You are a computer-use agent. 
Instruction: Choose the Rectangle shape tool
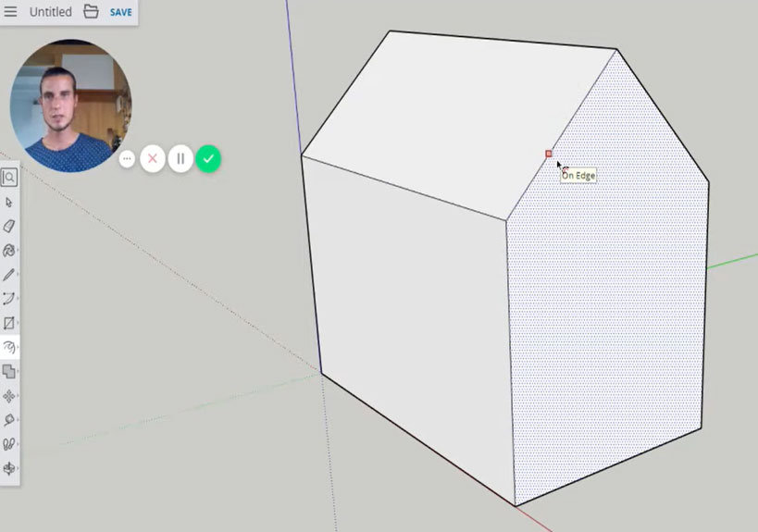point(9,323)
